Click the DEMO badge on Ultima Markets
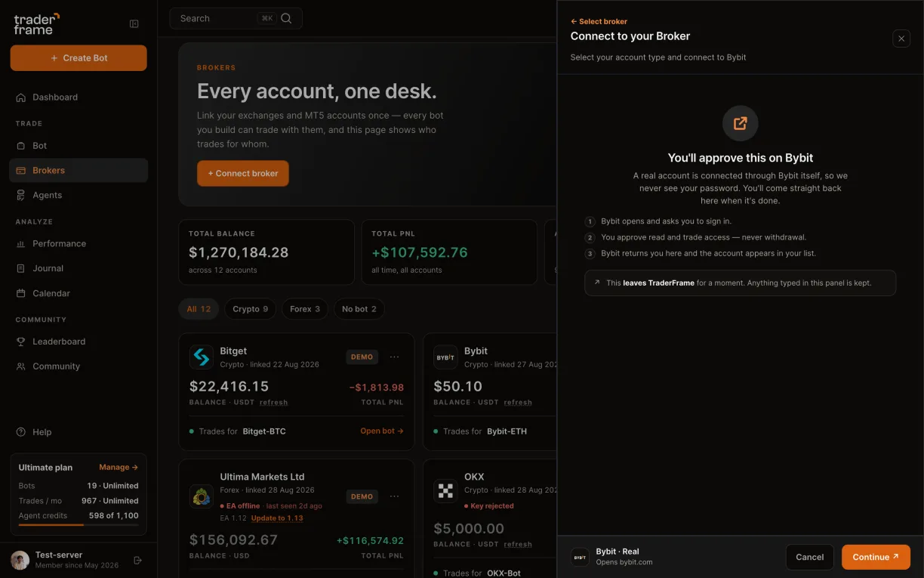The image size is (924, 578). 362,496
